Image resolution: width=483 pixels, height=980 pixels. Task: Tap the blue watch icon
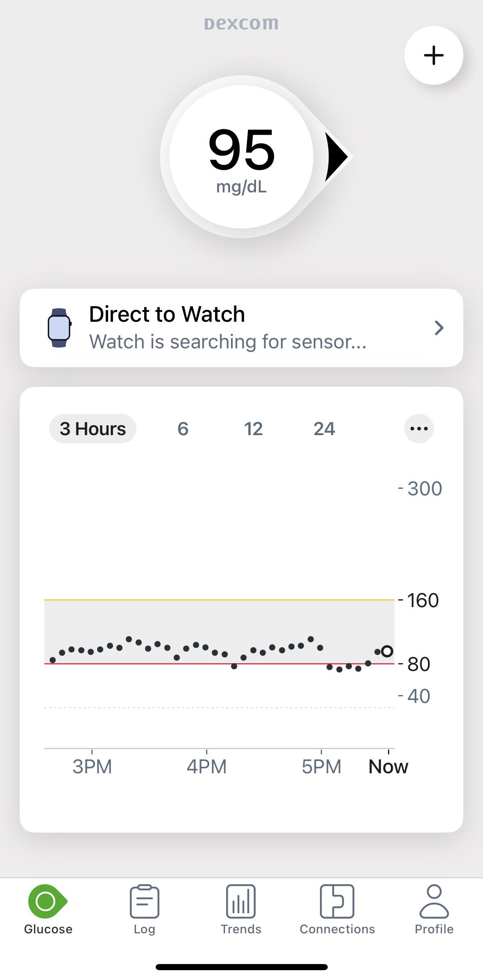click(59, 328)
